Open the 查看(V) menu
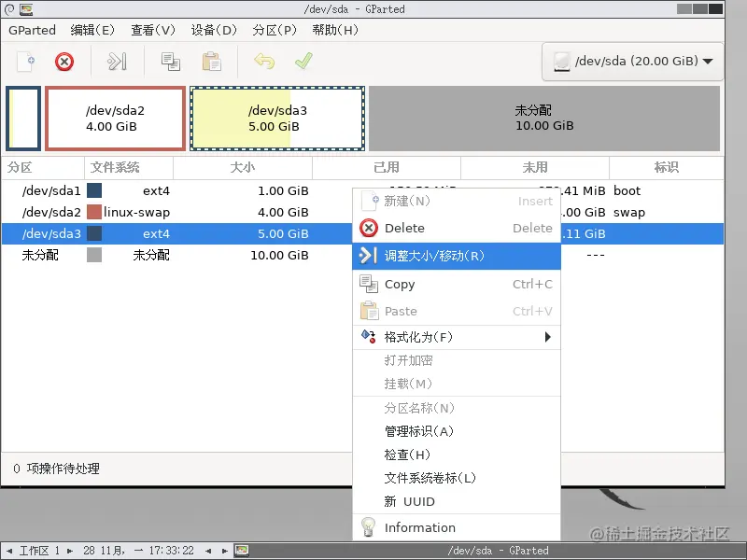The height and width of the screenshot is (560, 747). 153,30
